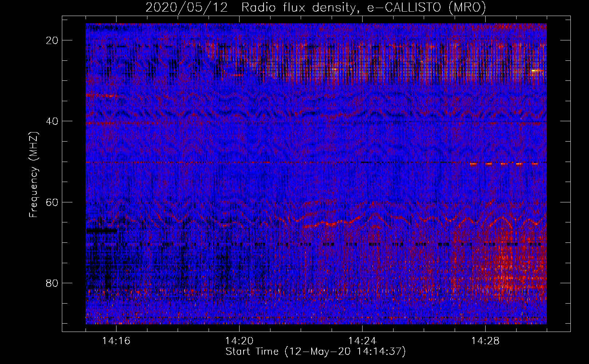Click the 'Frequency (MHZ)' y-axis label
The height and width of the screenshot is (364, 589).
[33, 175]
